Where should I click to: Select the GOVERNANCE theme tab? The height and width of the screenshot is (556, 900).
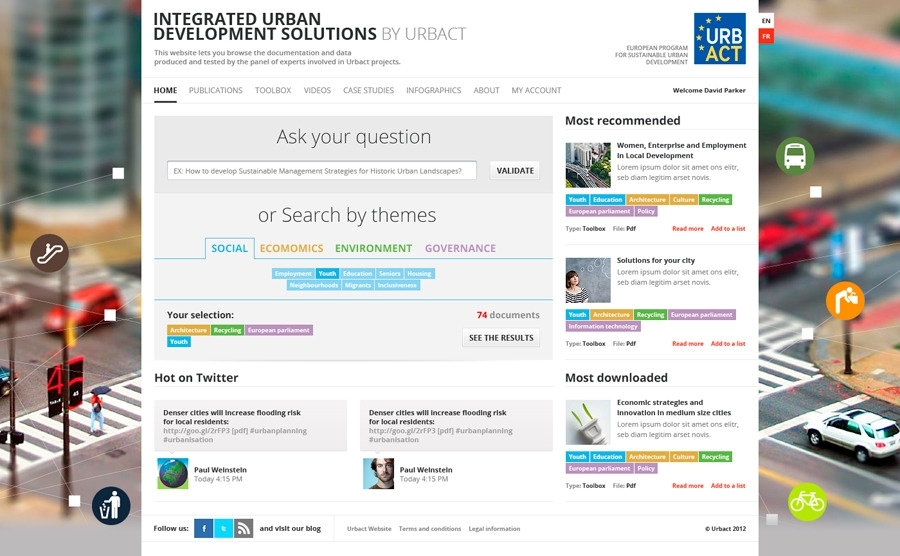460,248
